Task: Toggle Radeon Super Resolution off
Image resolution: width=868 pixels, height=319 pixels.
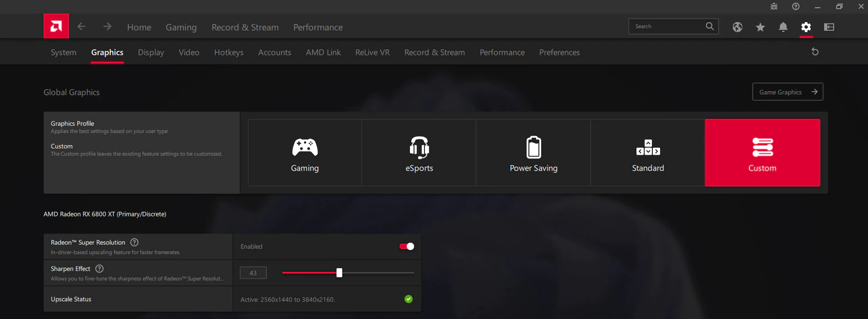Action: (407, 246)
